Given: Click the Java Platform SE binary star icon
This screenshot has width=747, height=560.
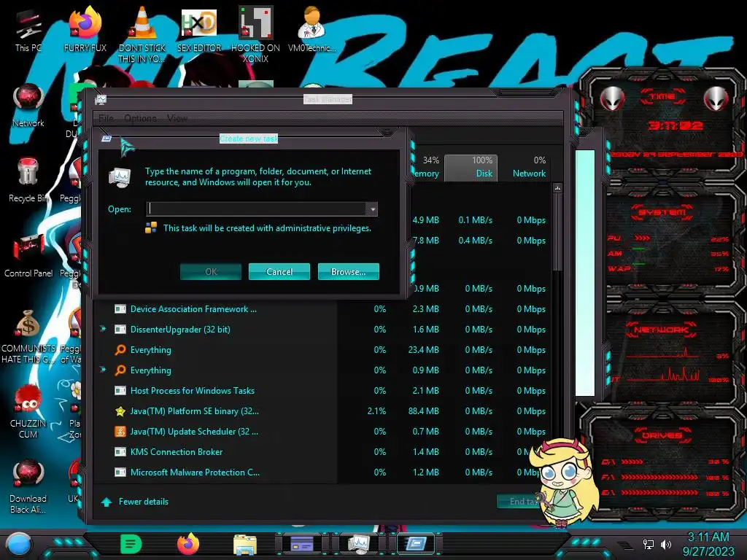Looking at the screenshot, I should click(x=120, y=411).
